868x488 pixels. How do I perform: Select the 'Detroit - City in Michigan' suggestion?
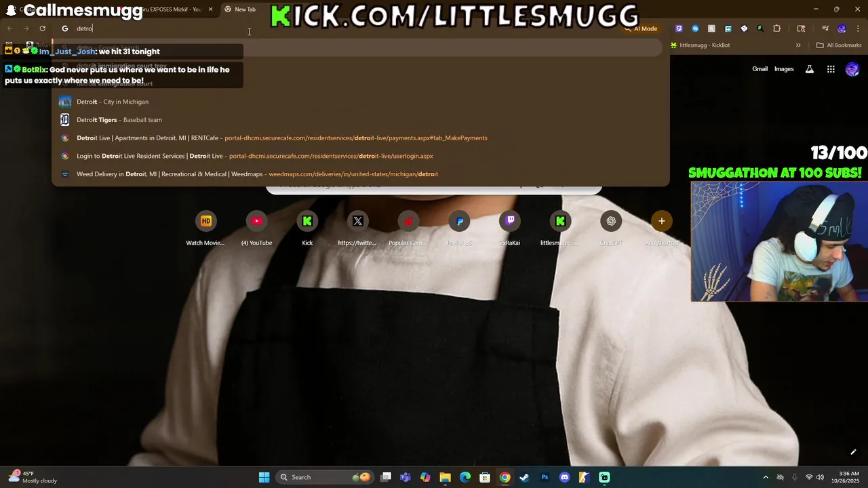point(360,102)
